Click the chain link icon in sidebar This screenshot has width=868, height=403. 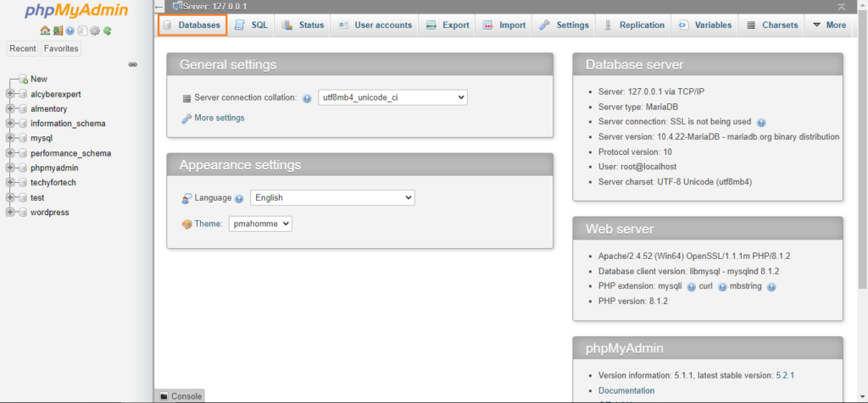pos(133,64)
